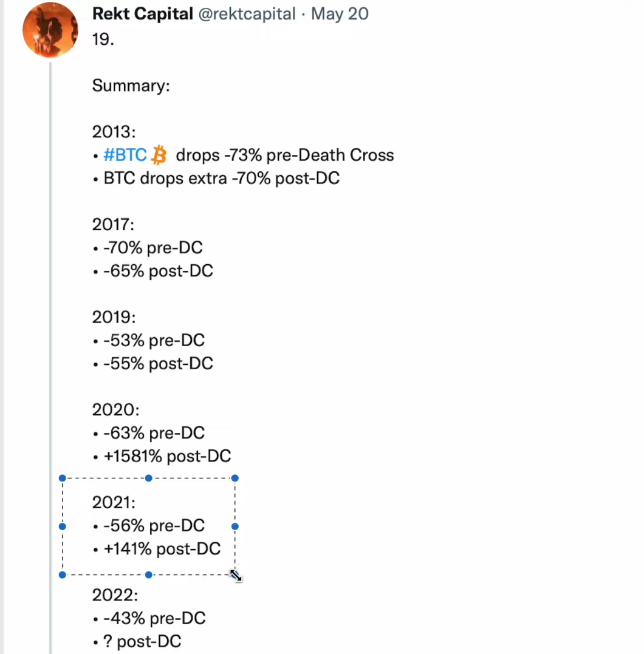Click the bottom-middle selection handle
The height and width of the screenshot is (654, 644).
149,574
